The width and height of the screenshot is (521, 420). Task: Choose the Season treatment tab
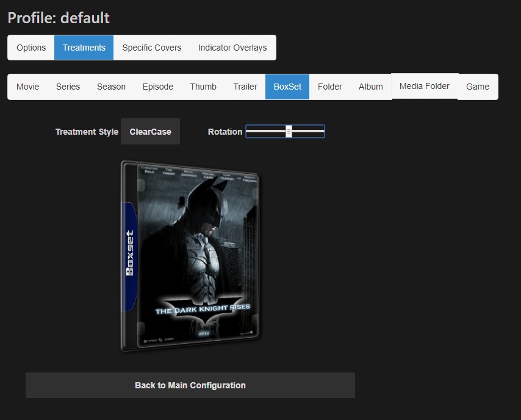pos(111,87)
